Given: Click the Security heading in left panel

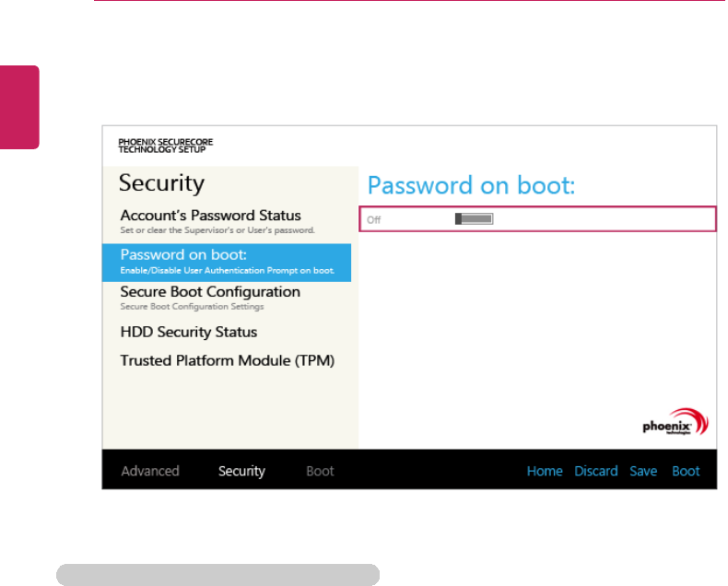Looking at the screenshot, I should click(161, 183).
